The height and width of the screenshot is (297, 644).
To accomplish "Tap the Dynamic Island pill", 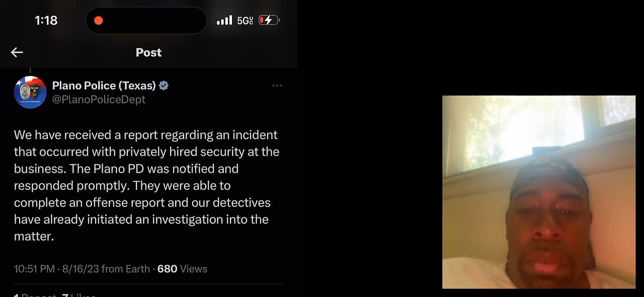I will coord(146,21).
